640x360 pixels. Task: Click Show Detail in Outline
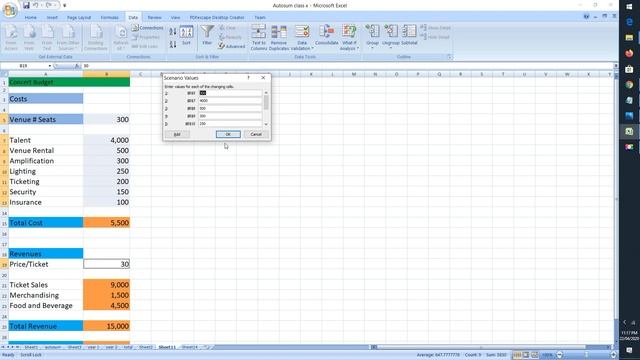point(436,28)
